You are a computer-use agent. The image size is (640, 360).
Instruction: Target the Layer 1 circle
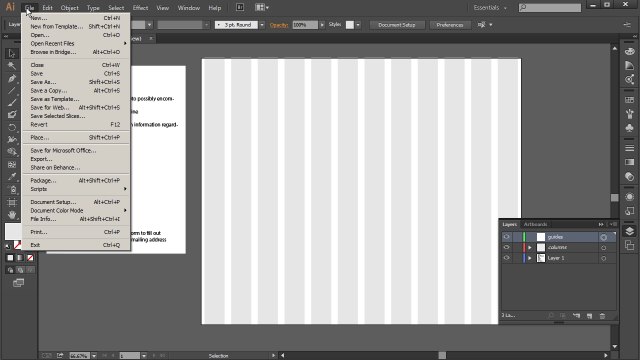coord(604,258)
